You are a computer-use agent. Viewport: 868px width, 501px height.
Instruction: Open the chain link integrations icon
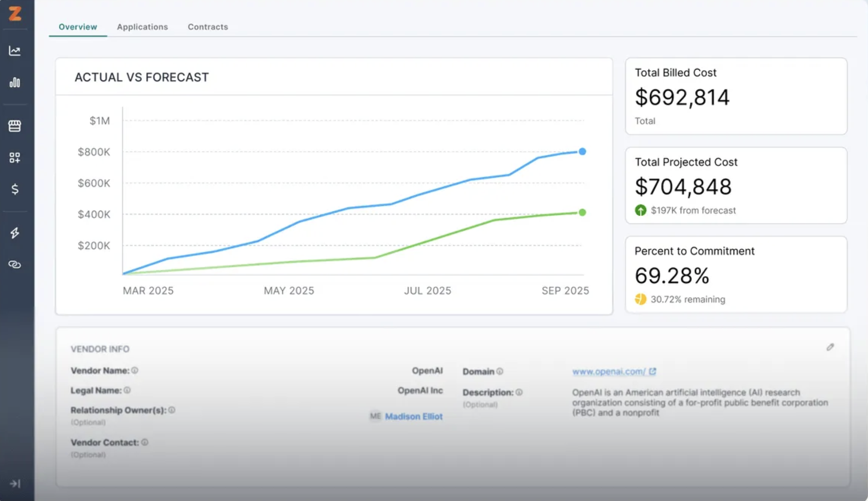pos(15,264)
